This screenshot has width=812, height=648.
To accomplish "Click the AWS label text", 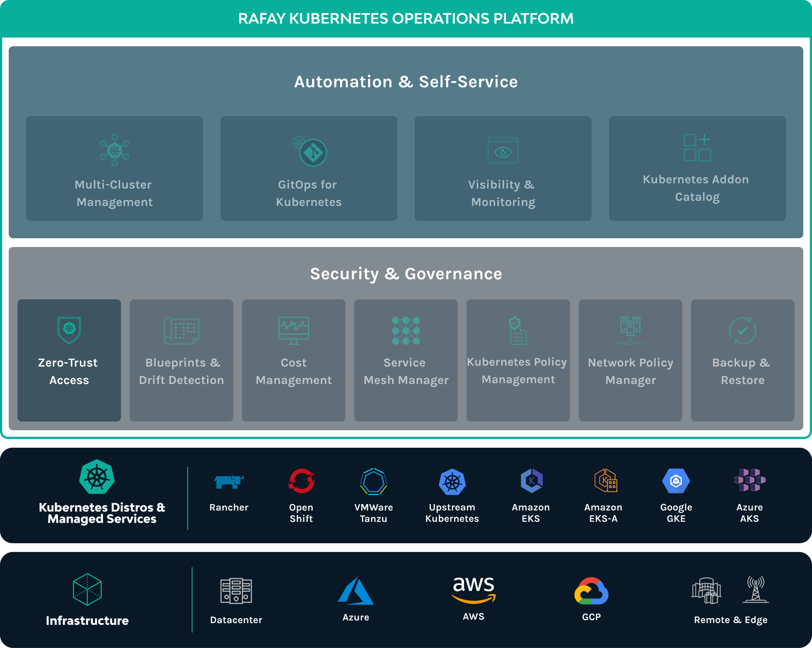I will point(474,617).
